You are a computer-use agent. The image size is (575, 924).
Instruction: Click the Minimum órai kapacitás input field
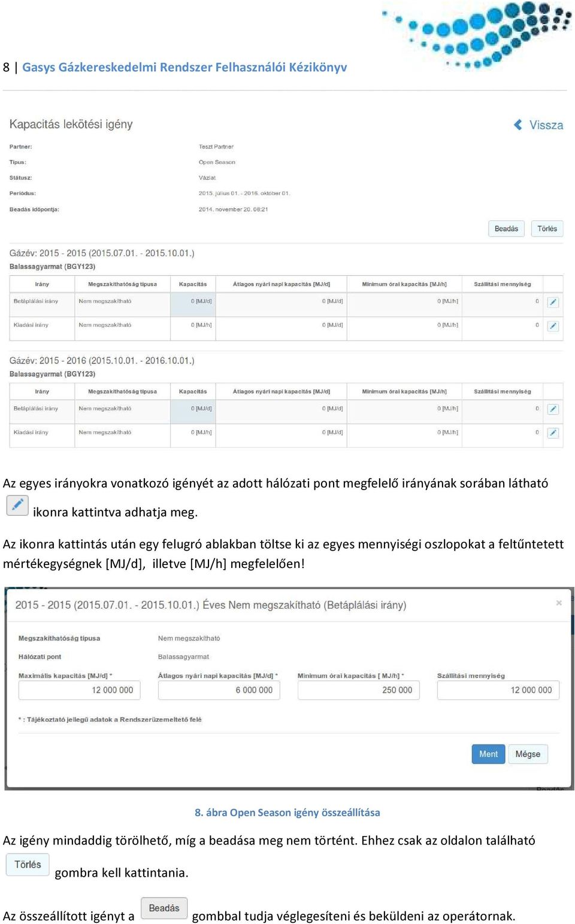click(x=359, y=690)
